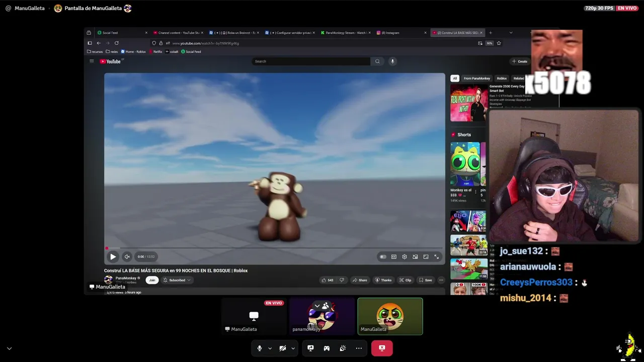Click the Join channel button

(x=152, y=280)
